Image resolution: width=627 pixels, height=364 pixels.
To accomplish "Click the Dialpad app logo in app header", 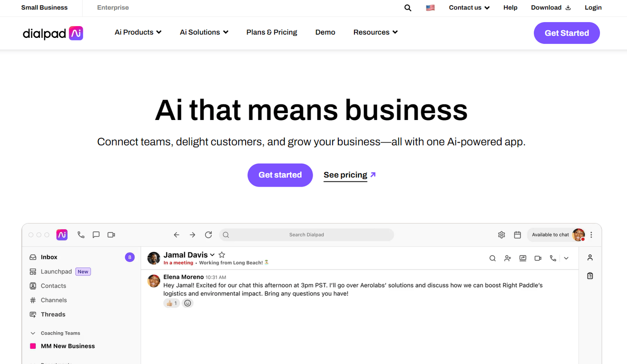I will coord(62,235).
